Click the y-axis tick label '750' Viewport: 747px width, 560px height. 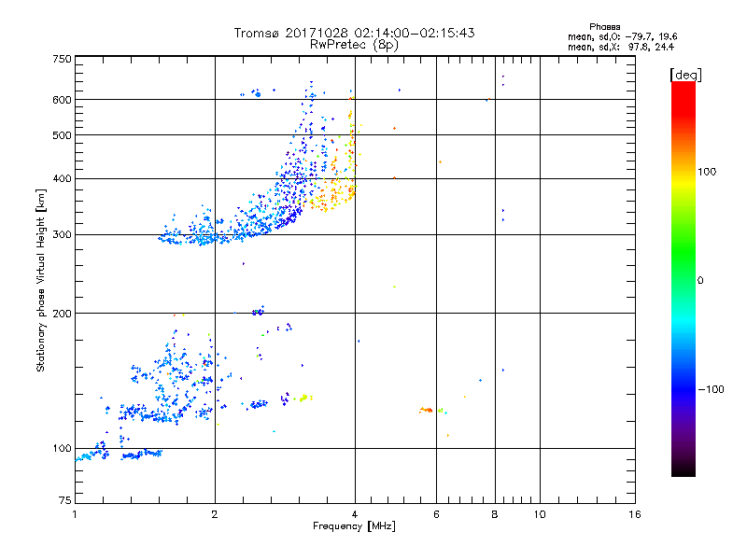pyautogui.click(x=62, y=59)
